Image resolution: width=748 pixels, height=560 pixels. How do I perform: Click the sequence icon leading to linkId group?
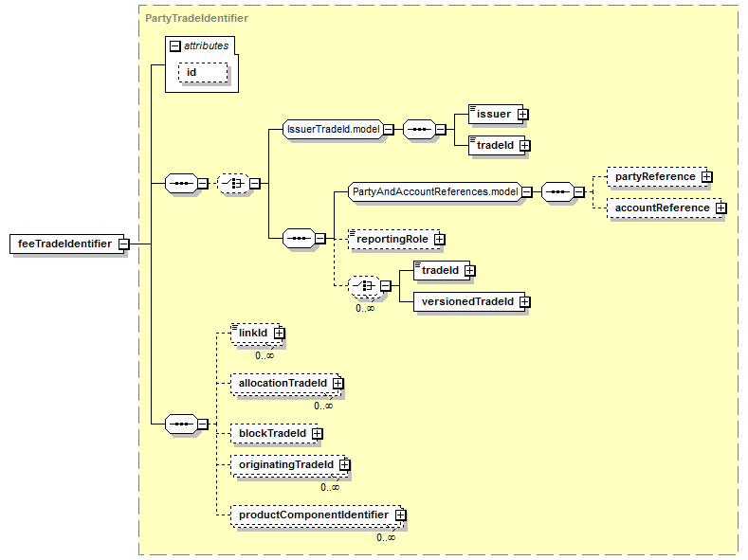tap(181, 425)
